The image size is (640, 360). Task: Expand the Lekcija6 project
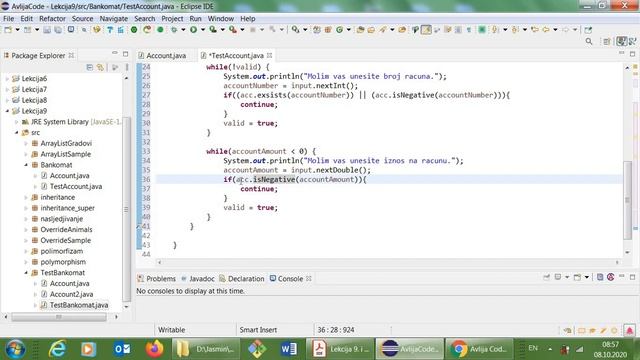point(7,78)
